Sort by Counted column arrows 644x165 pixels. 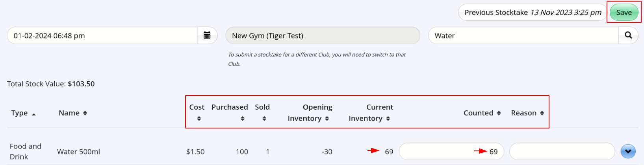coord(499,113)
